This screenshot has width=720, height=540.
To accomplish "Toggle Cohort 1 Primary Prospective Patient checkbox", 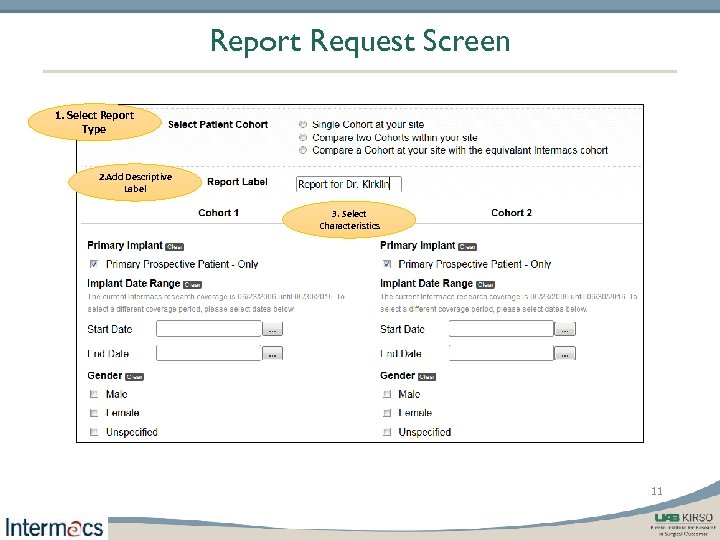I will click(x=94, y=264).
